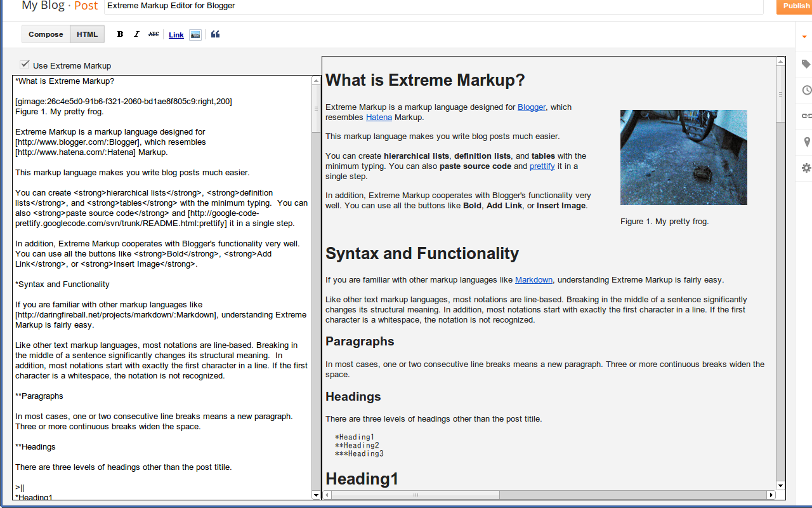This screenshot has height=508, width=812.
Task: Toggle bold formatting
Action: pos(120,34)
